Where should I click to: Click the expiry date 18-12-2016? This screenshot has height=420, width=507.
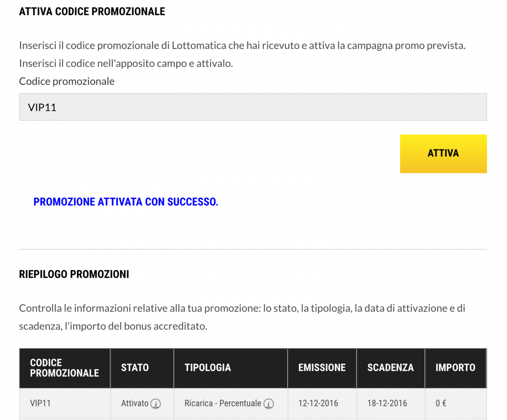(387, 403)
